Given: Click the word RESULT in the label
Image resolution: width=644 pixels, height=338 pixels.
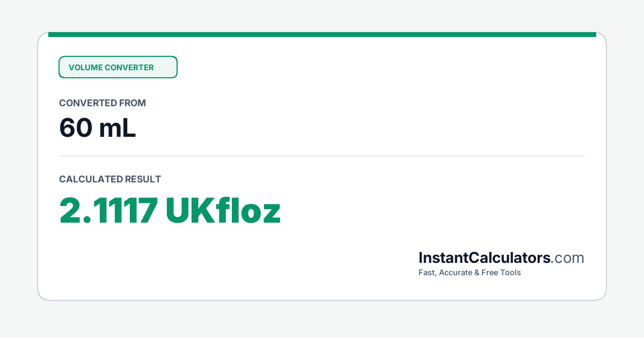Looking at the screenshot, I should point(143,179).
